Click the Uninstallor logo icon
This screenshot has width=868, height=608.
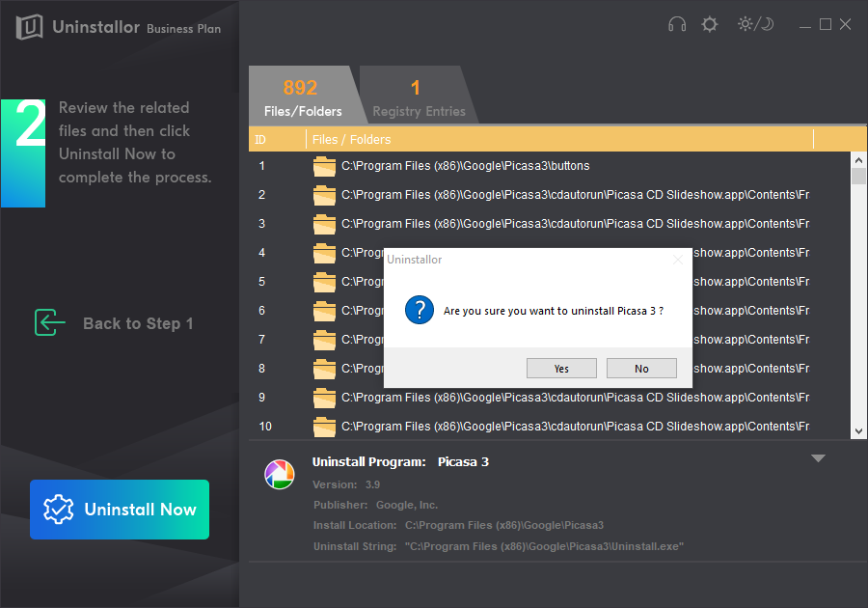coord(29,27)
